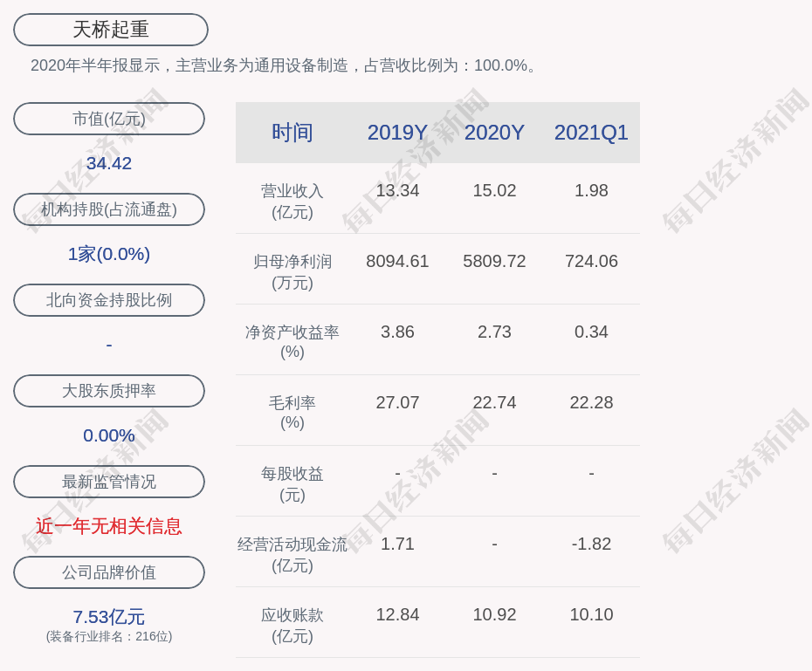The image size is (812, 671).
Task: Select the 市值(亿元) label pill
Action: click(x=109, y=119)
